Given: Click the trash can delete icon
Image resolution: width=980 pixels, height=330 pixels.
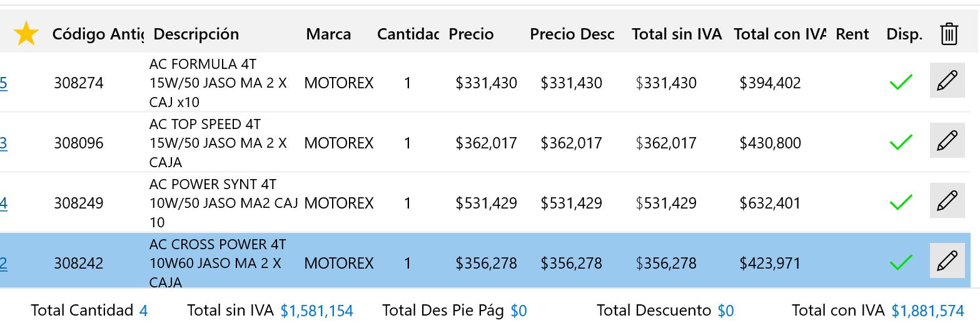Looking at the screenshot, I should click(949, 34).
